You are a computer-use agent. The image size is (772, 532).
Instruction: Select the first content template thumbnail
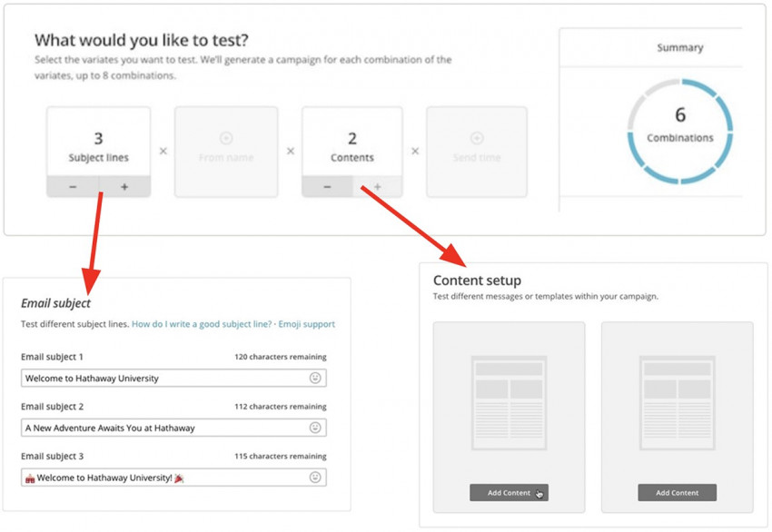tap(509, 403)
